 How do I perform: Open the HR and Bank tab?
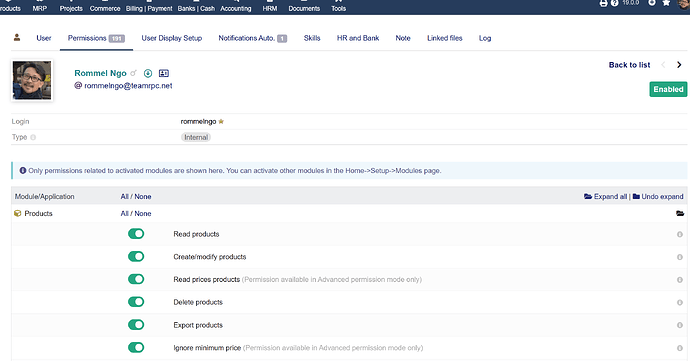pos(358,38)
